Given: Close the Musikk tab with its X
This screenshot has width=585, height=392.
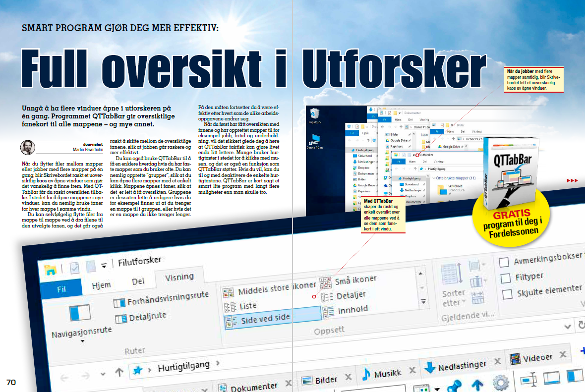Looking at the screenshot, I should point(412,370).
